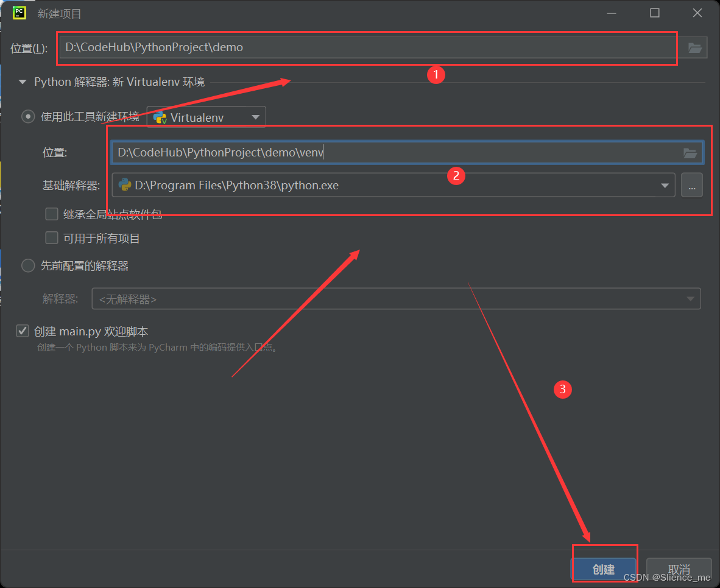
Task: Click 基础解释器: label
Action: (x=71, y=186)
